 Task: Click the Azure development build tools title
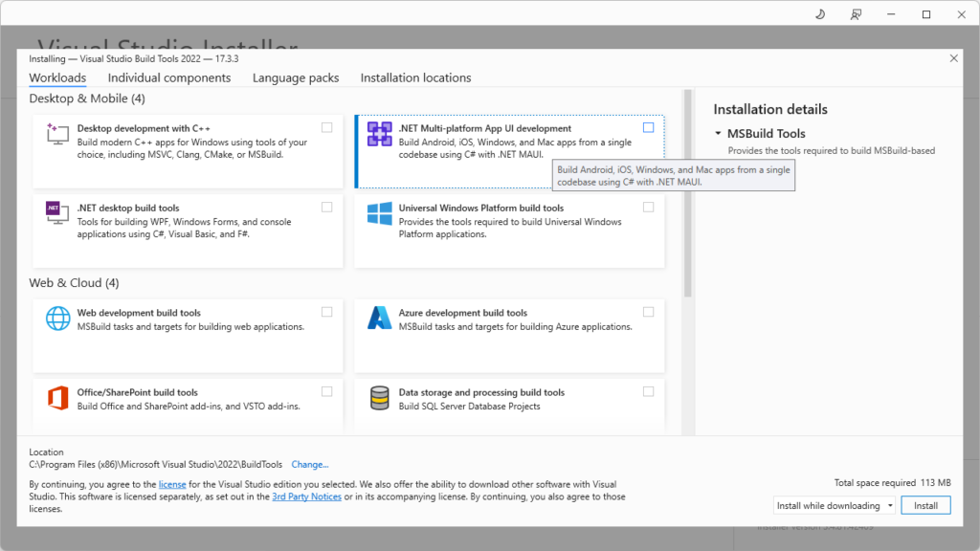click(462, 313)
